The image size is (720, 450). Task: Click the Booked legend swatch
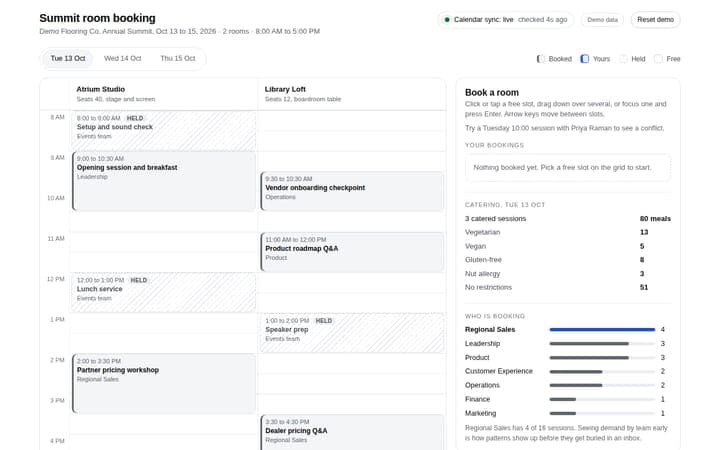click(540, 59)
